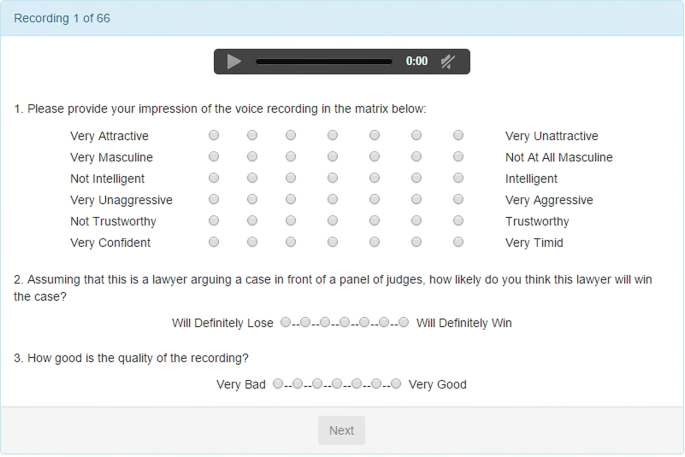The image size is (685, 457).
Task: Pick radio nearest the Very Timid label
Action: [x=458, y=242]
